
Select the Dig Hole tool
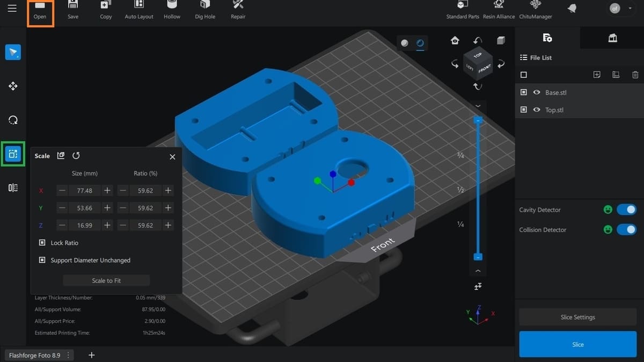tap(205, 10)
